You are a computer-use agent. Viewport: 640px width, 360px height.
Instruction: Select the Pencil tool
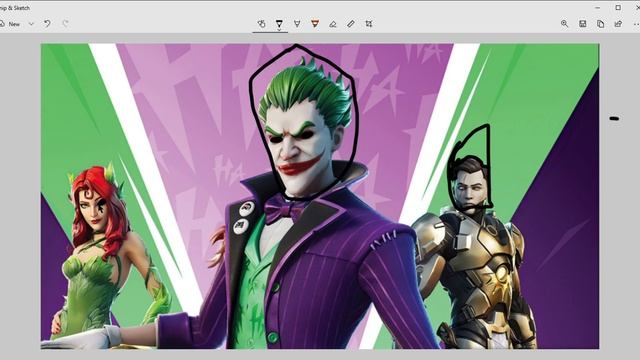pyautogui.click(x=297, y=24)
